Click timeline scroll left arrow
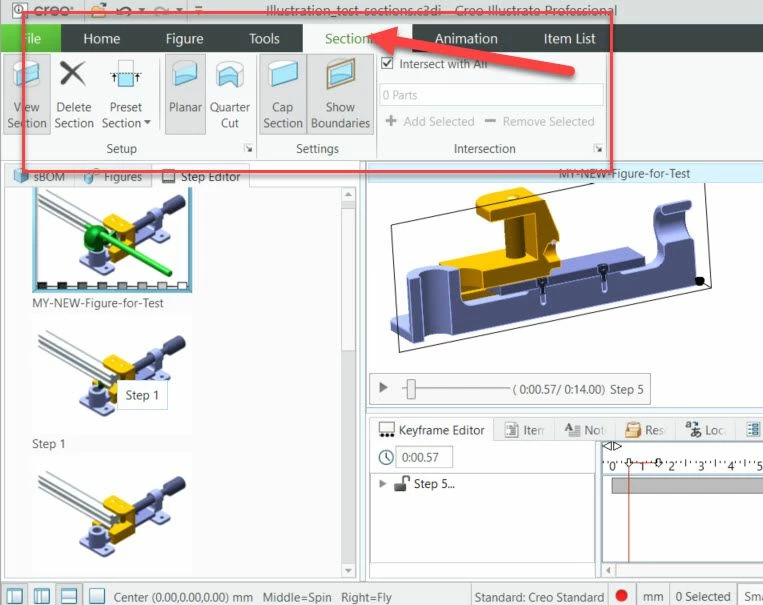 coord(608,569)
